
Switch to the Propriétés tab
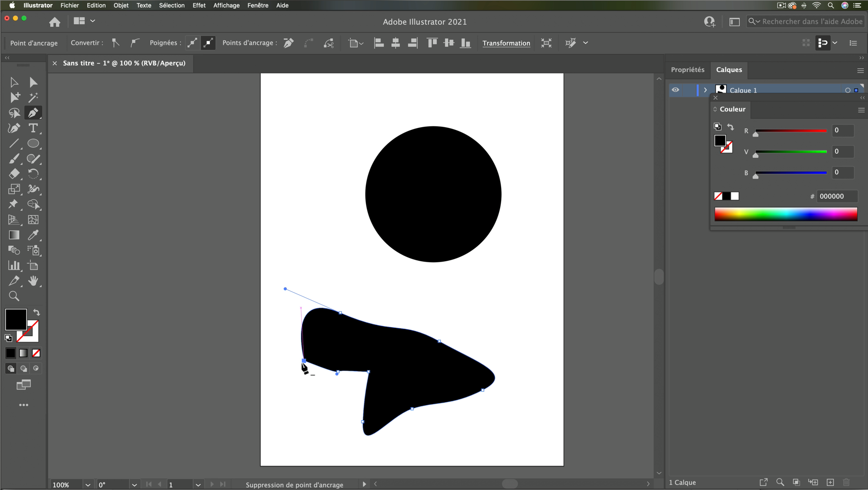point(688,70)
